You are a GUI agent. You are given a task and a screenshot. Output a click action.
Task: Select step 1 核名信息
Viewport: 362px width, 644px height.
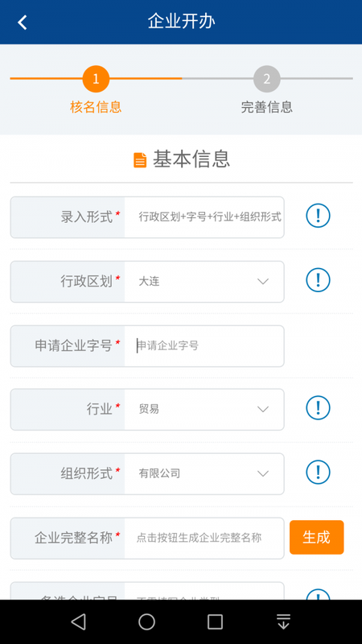[96, 89]
